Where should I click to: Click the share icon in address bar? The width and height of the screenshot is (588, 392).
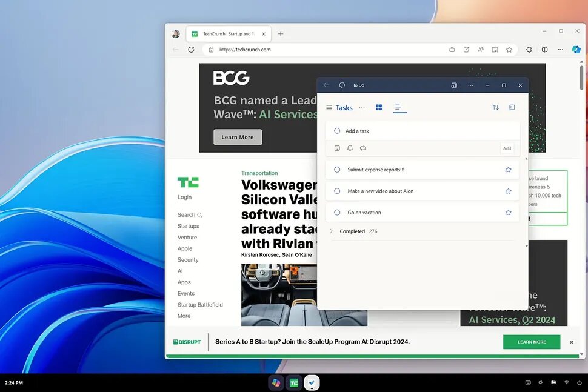pos(466,50)
